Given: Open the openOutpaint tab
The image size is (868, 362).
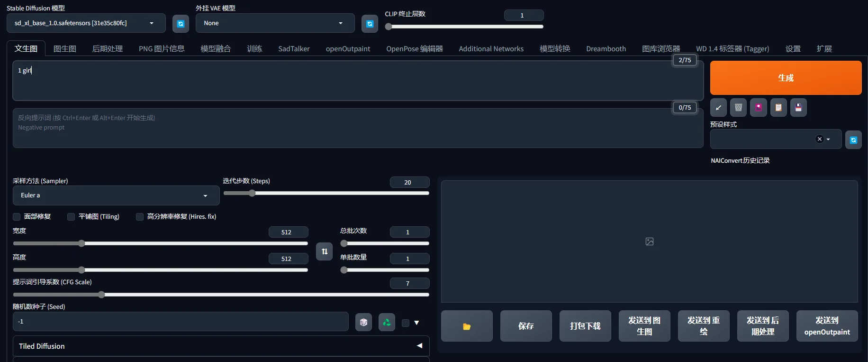Looking at the screenshot, I should point(348,49).
